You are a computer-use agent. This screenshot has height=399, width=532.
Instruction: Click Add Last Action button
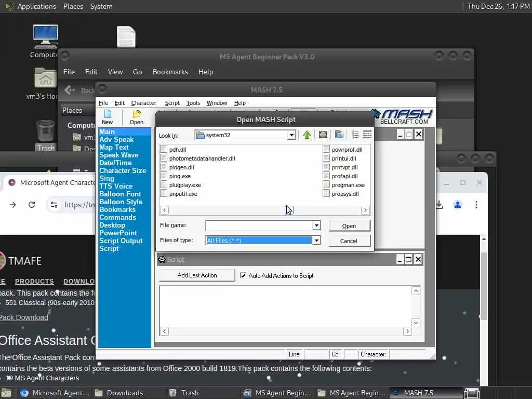tap(197, 275)
